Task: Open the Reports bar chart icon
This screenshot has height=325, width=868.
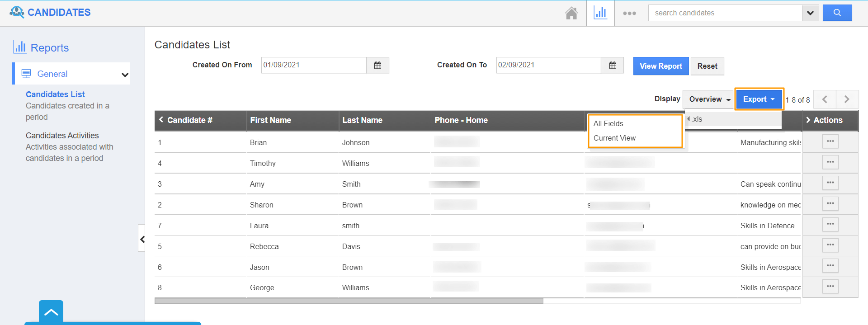Action: pyautogui.click(x=600, y=13)
